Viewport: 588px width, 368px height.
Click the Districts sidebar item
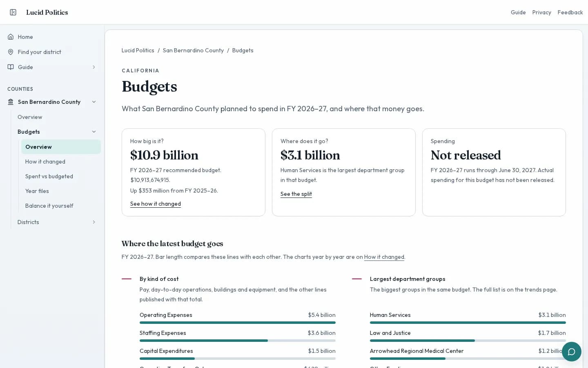28,222
